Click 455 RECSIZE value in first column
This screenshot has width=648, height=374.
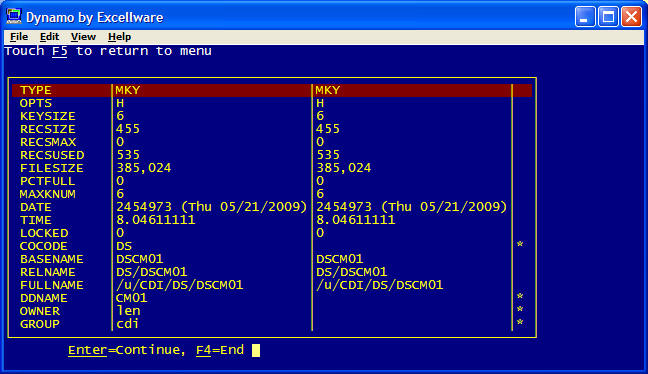(128, 129)
